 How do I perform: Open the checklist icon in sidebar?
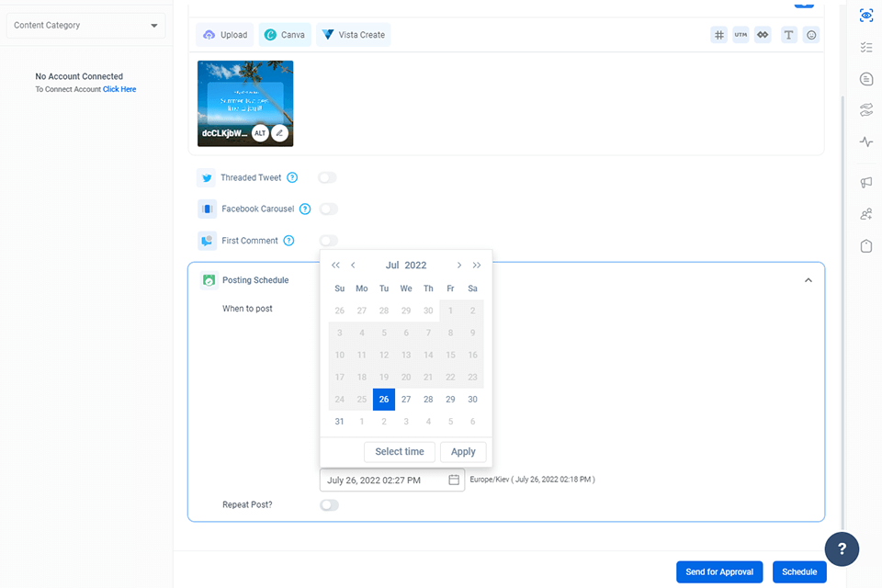pyautogui.click(x=866, y=47)
